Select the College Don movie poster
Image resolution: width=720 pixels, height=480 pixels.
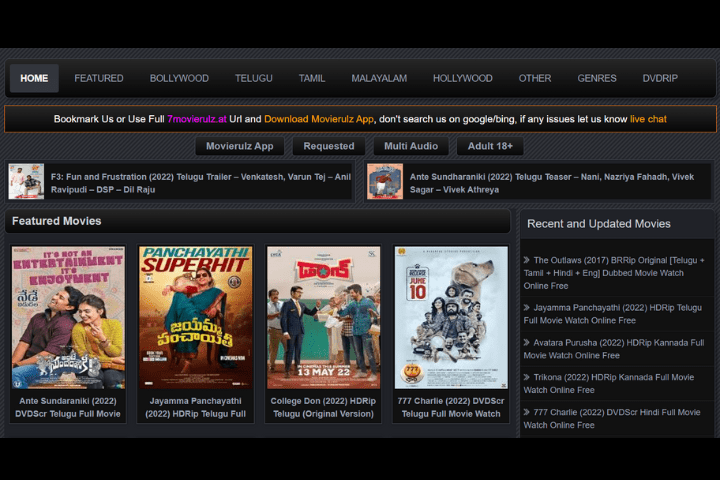point(324,317)
